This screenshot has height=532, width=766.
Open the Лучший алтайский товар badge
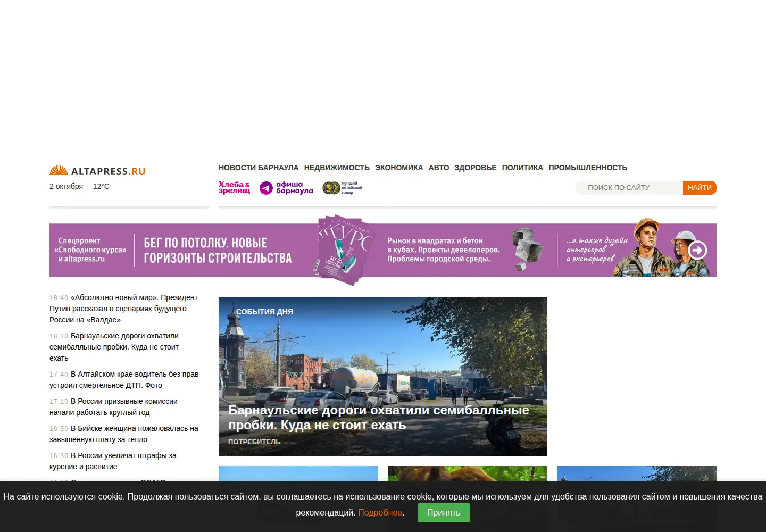[x=342, y=188]
